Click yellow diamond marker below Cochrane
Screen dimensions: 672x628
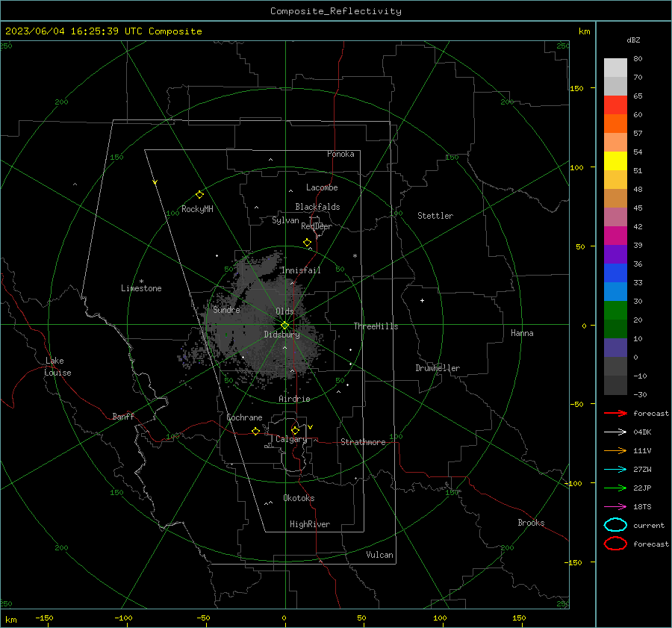[255, 431]
